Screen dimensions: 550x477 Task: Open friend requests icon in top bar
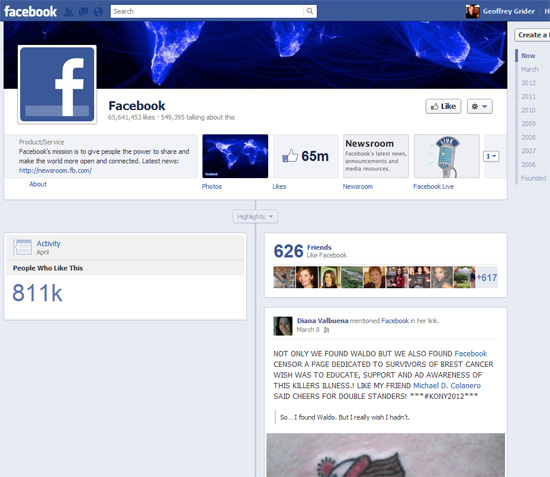click(x=69, y=12)
